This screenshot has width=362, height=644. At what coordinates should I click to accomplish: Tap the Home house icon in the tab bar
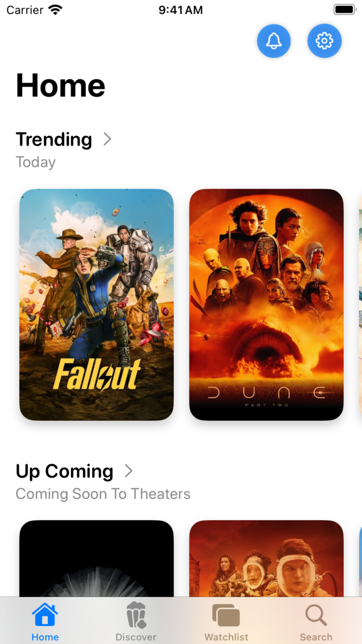[x=45, y=615]
